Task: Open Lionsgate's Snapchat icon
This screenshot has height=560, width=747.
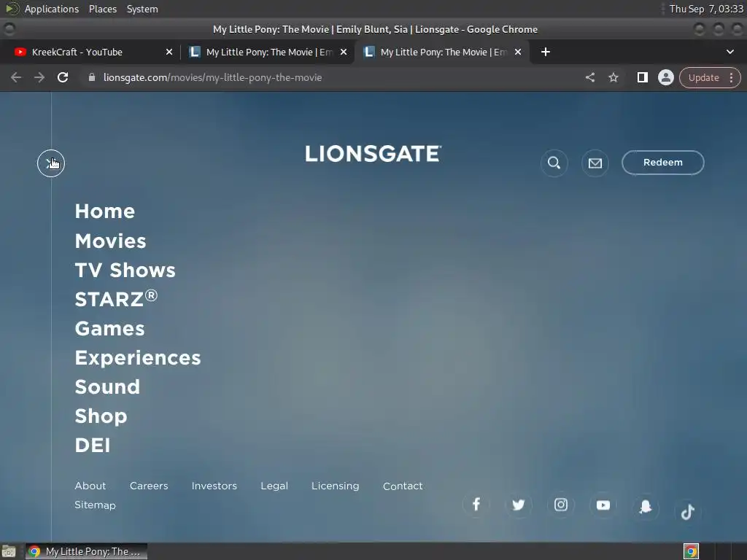Action: coord(646,507)
